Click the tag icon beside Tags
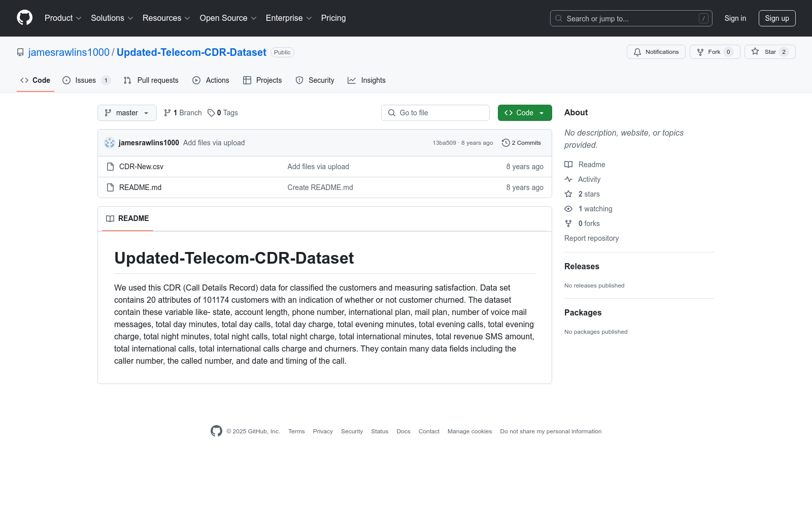This screenshot has width=812, height=508. [x=211, y=113]
